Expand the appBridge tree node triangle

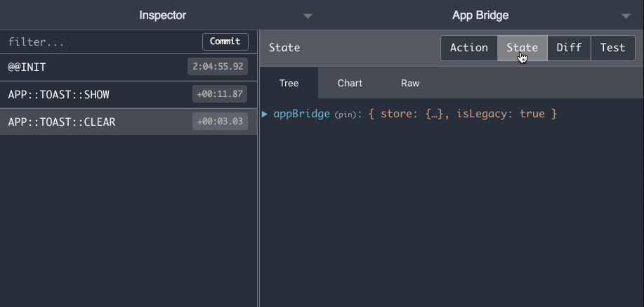tap(265, 114)
